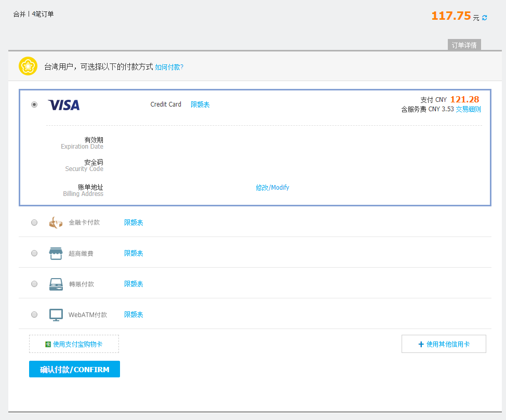Select the WebATM付款 radio button

[34, 314]
